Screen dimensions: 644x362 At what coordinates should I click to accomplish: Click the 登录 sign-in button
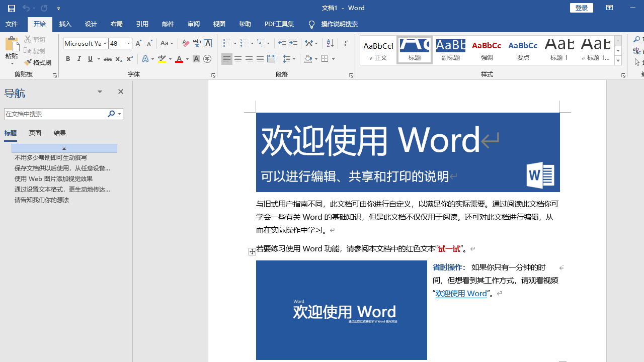582,8
